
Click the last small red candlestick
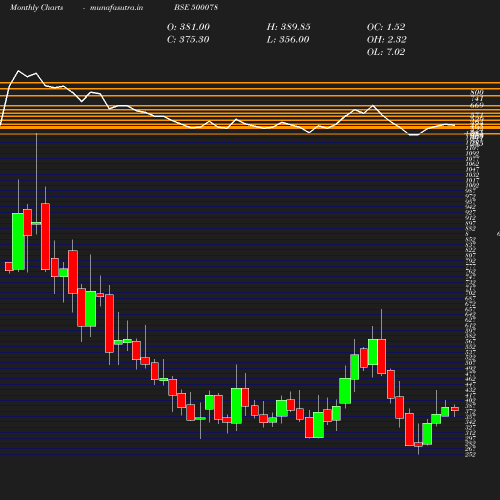click(455, 409)
